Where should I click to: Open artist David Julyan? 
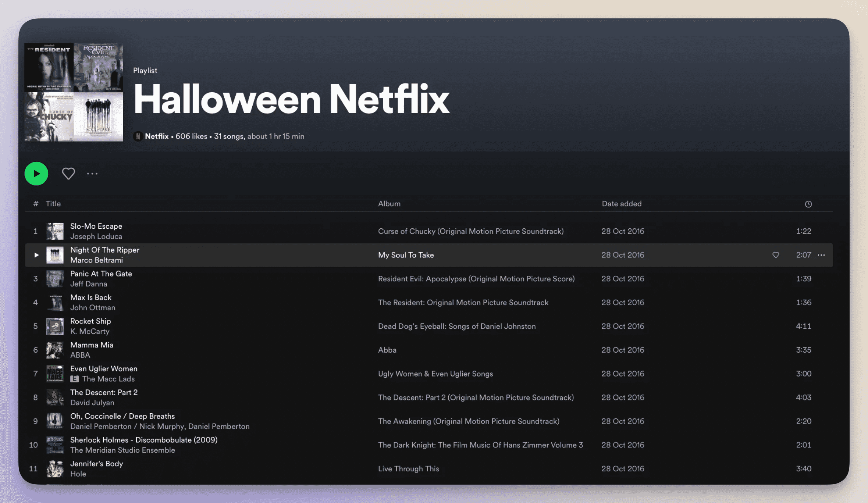click(92, 403)
